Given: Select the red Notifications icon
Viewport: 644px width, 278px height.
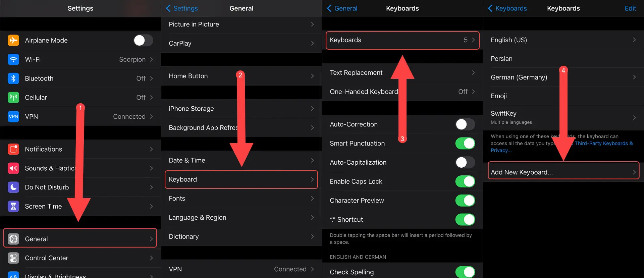Looking at the screenshot, I should 13,149.
